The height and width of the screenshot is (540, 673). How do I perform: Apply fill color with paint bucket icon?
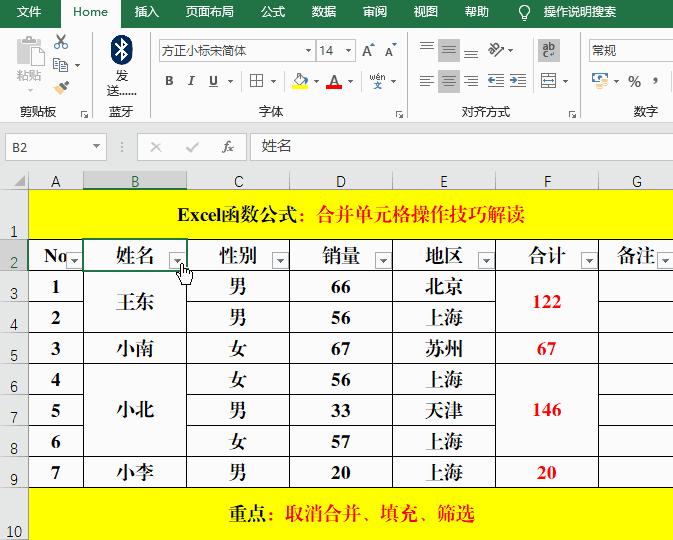pos(300,81)
